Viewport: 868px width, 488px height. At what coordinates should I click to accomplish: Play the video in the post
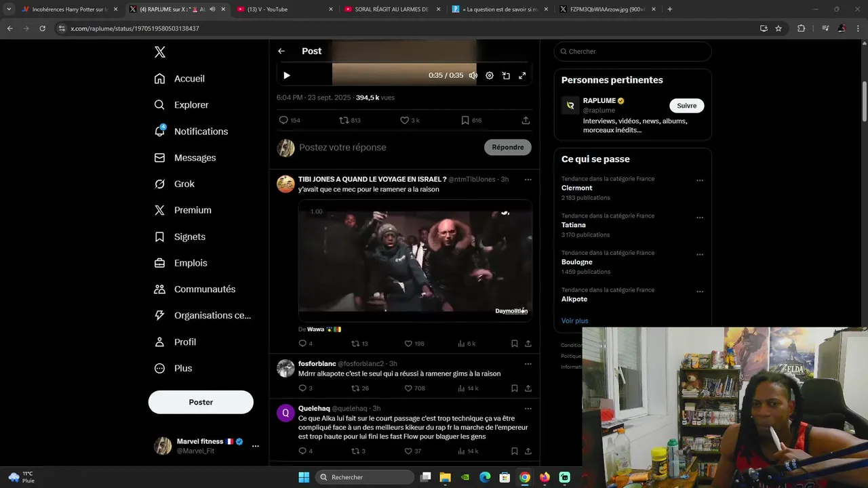[x=286, y=76]
